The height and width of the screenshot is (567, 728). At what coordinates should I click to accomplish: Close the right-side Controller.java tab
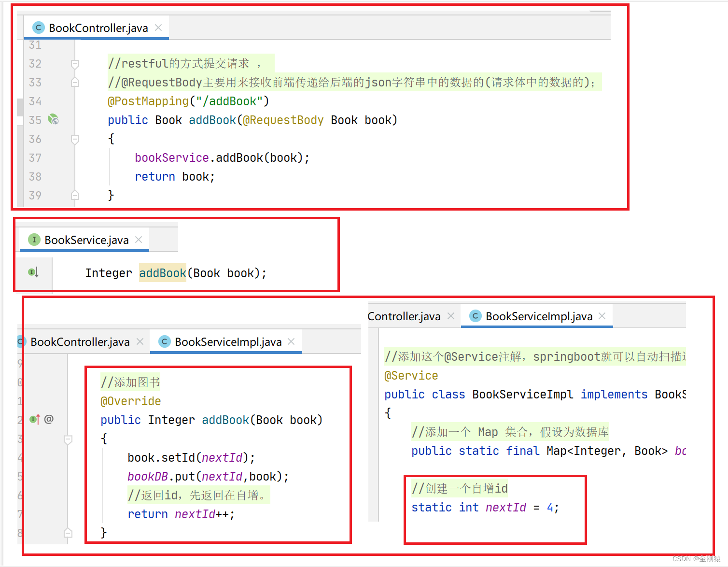coord(451,316)
